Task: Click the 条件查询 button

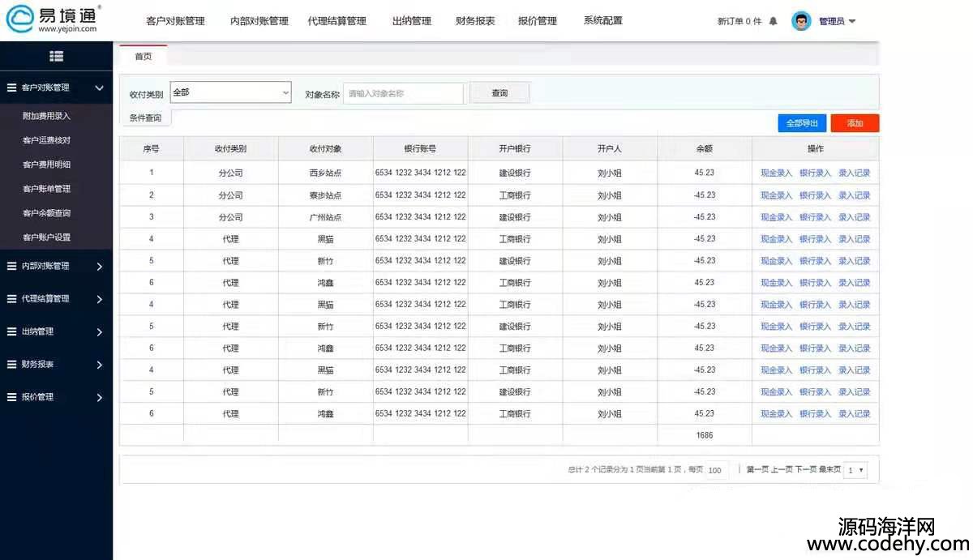Action: [145, 118]
